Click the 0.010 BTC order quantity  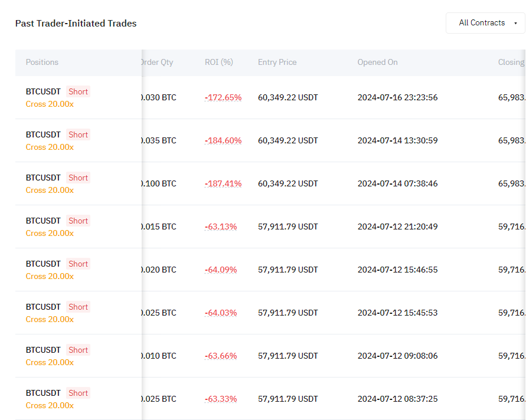pyautogui.click(x=159, y=356)
